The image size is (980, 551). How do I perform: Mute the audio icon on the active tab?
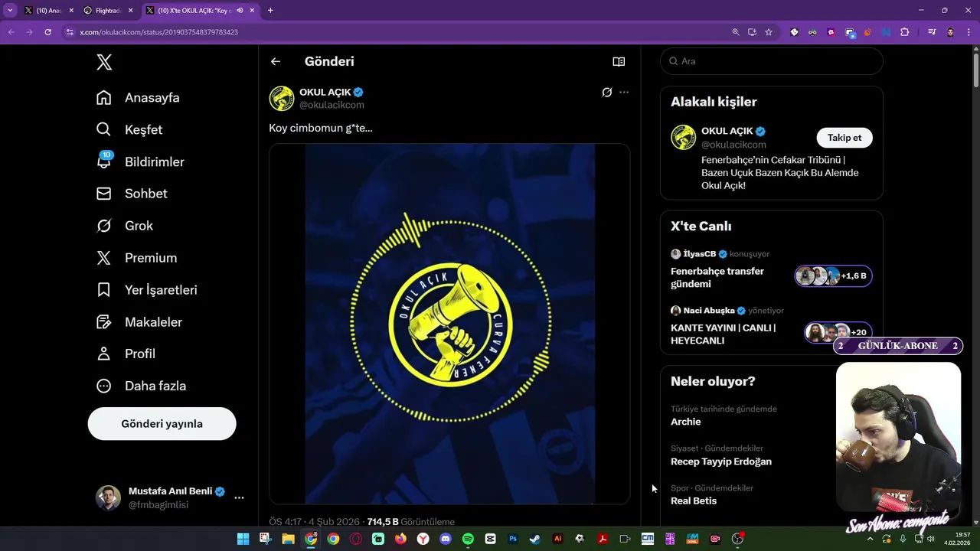pyautogui.click(x=240, y=11)
